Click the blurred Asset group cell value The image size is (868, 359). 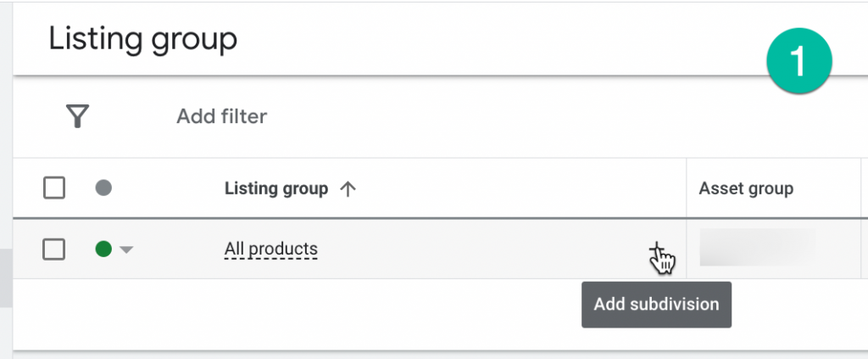tap(757, 248)
